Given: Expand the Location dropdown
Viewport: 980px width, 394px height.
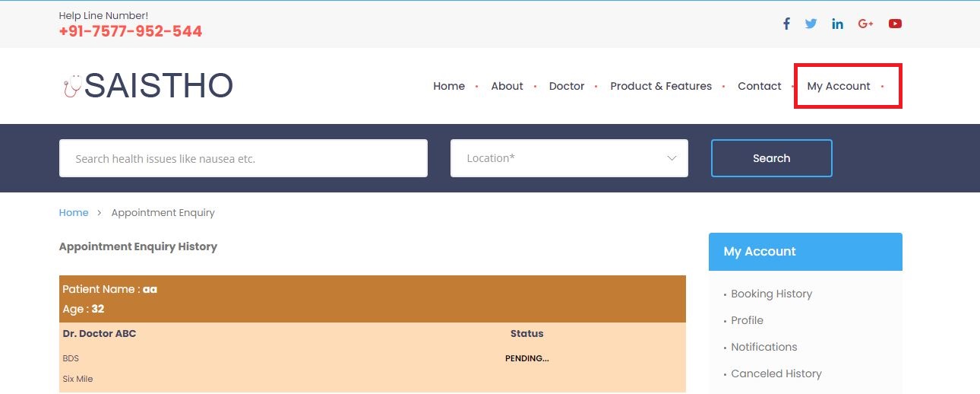Looking at the screenshot, I should (x=569, y=158).
